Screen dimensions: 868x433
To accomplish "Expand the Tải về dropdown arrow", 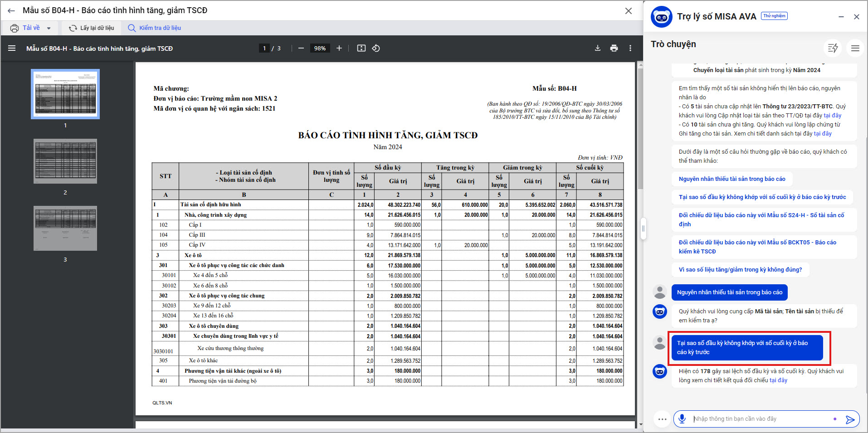I will point(49,28).
